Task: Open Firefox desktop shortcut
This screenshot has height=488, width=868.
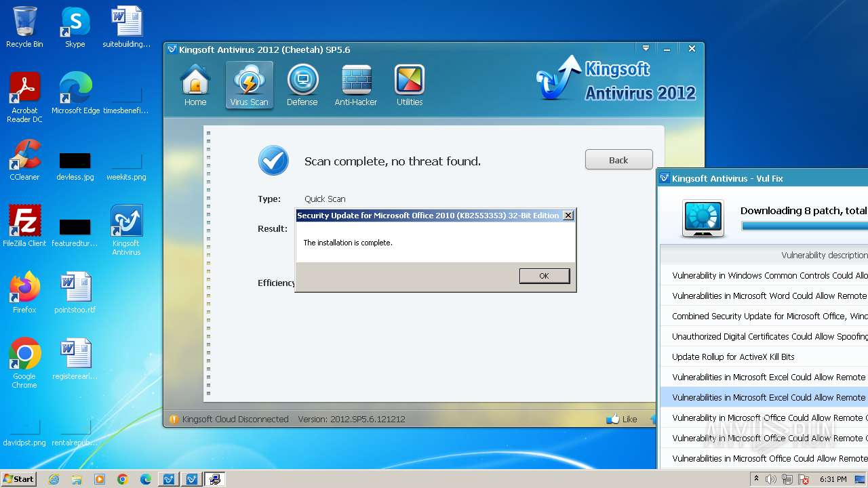Action: click(24, 293)
